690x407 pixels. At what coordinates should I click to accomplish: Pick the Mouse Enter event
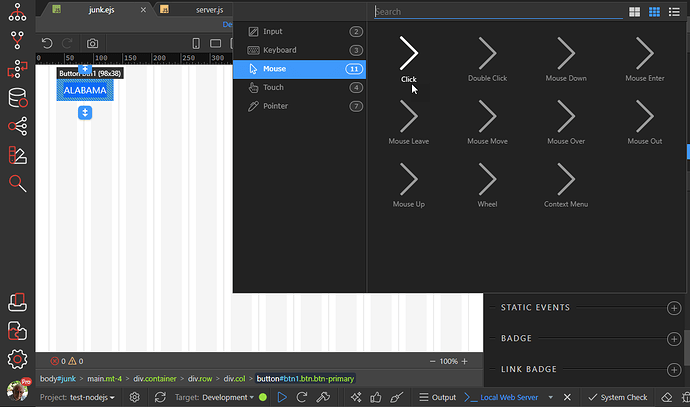point(645,60)
